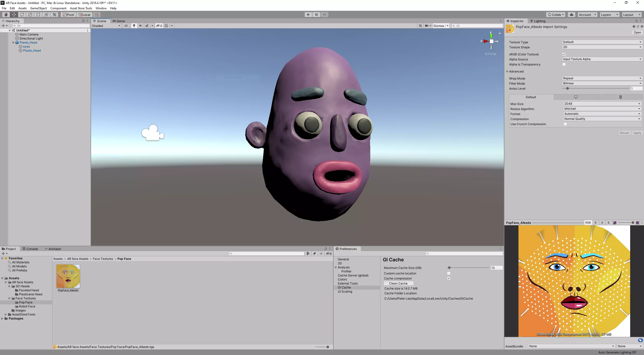Viewport: 644px width, 355px height.
Task: Click the cloud services icon
Action: pos(572,15)
